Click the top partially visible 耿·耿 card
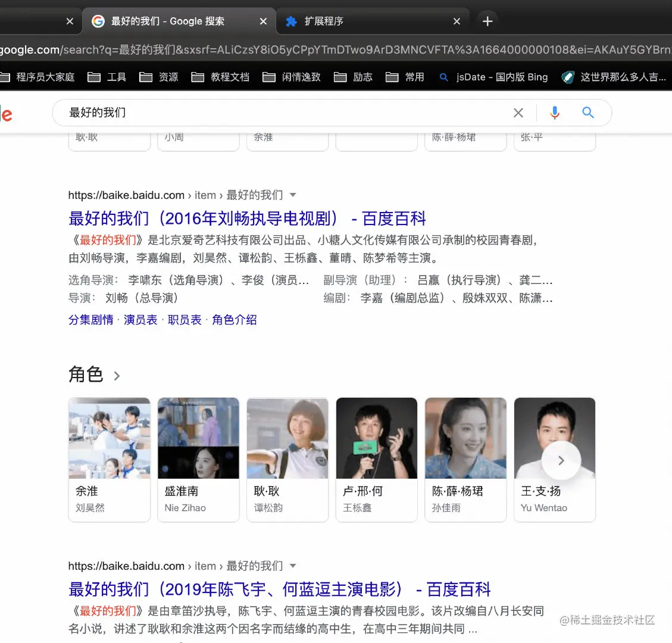This screenshot has width=672, height=643. [110, 142]
